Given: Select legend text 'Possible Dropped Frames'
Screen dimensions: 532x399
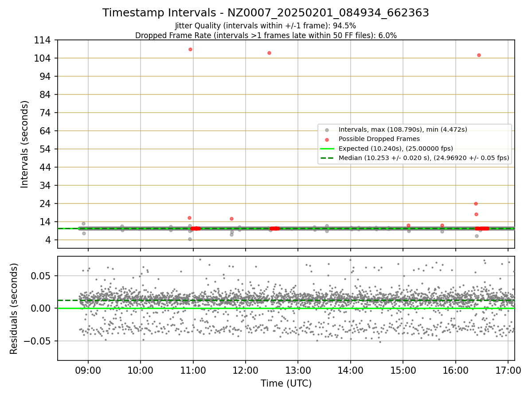Looking at the screenshot, I should click(x=379, y=139).
